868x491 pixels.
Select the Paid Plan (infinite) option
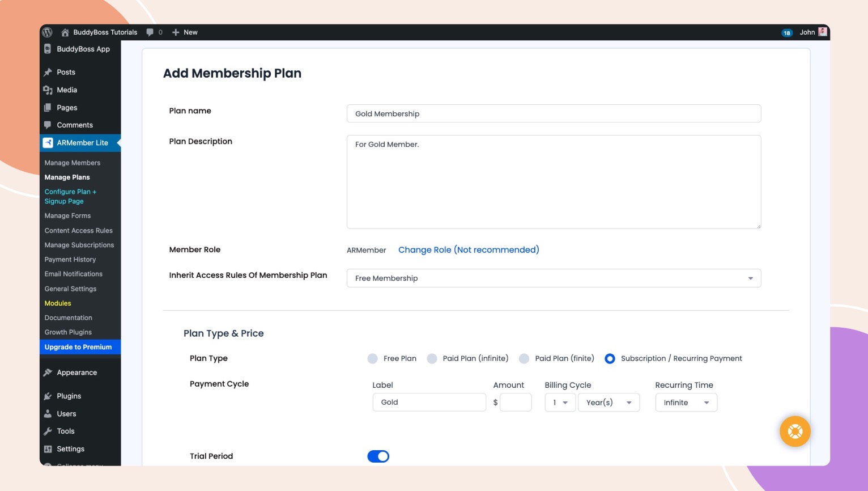[432, 358]
